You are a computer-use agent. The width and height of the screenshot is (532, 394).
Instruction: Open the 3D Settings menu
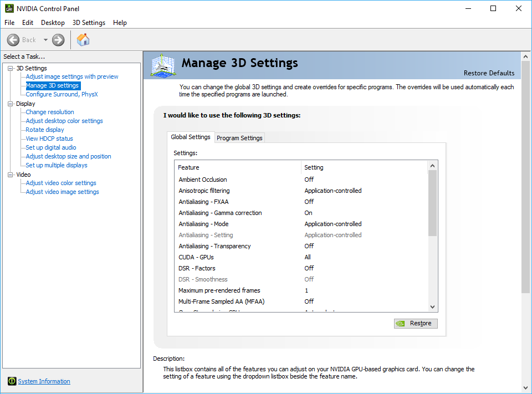(x=89, y=23)
